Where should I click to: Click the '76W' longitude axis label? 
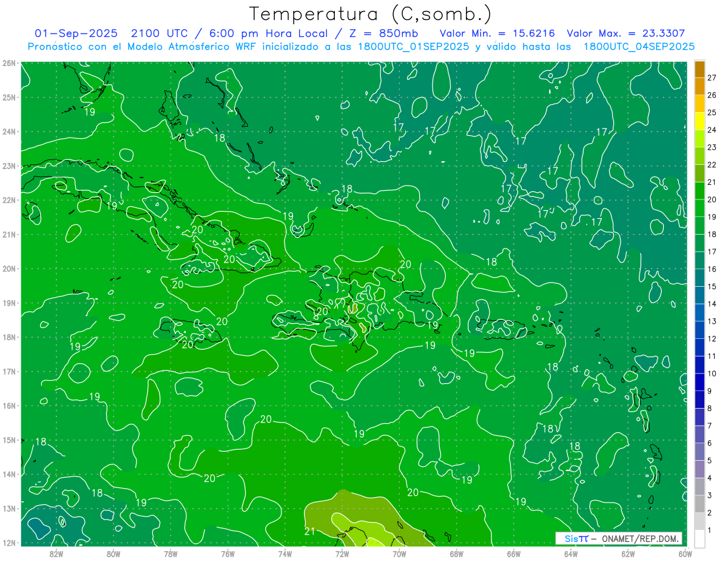[x=227, y=554]
